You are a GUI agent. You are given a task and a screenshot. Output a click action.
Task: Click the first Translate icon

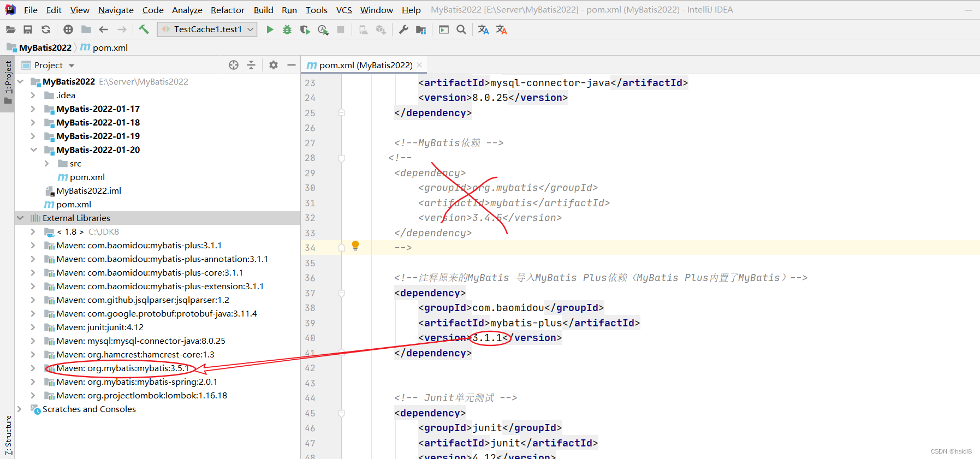pos(483,29)
